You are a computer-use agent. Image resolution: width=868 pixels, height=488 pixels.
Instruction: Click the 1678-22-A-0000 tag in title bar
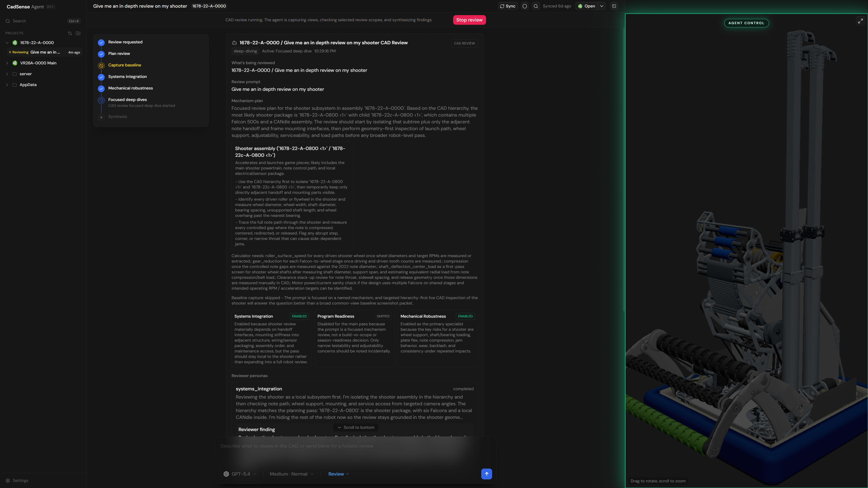pyautogui.click(x=209, y=6)
